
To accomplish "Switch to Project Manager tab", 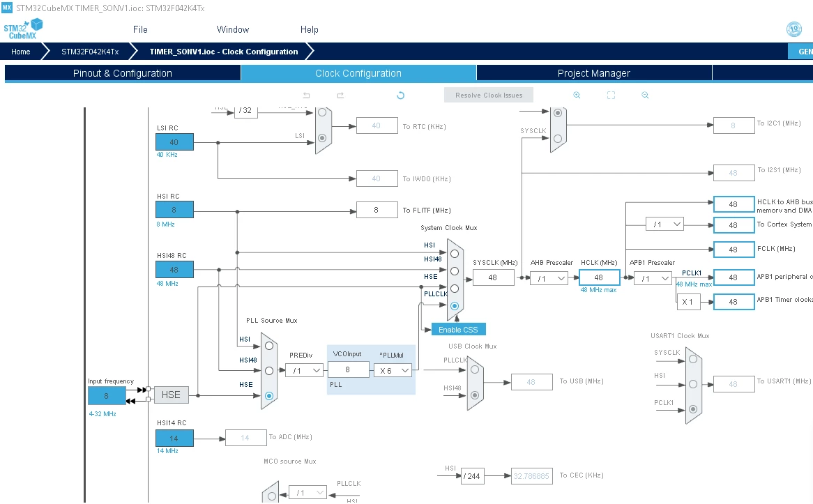I will coord(593,73).
